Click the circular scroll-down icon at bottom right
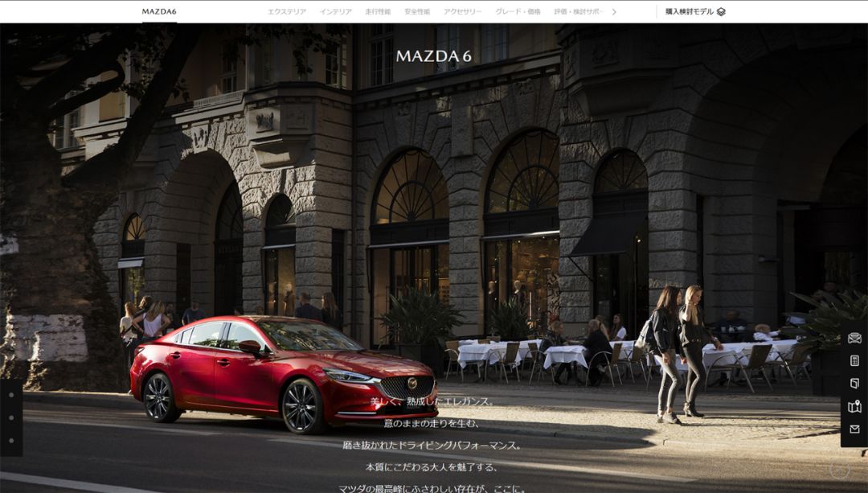The width and height of the screenshot is (868, 493). point(839,470)
